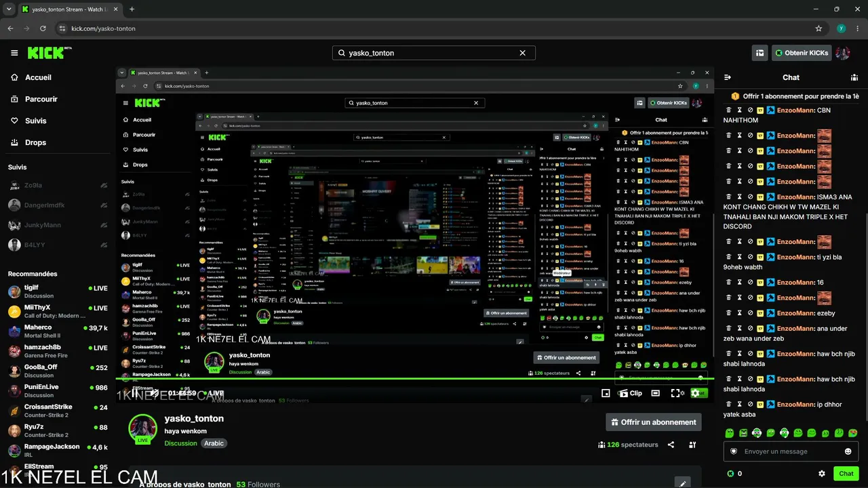Click the Discussion category link
The width and height of the screenshot is (868, 488).
click(180, 443)
